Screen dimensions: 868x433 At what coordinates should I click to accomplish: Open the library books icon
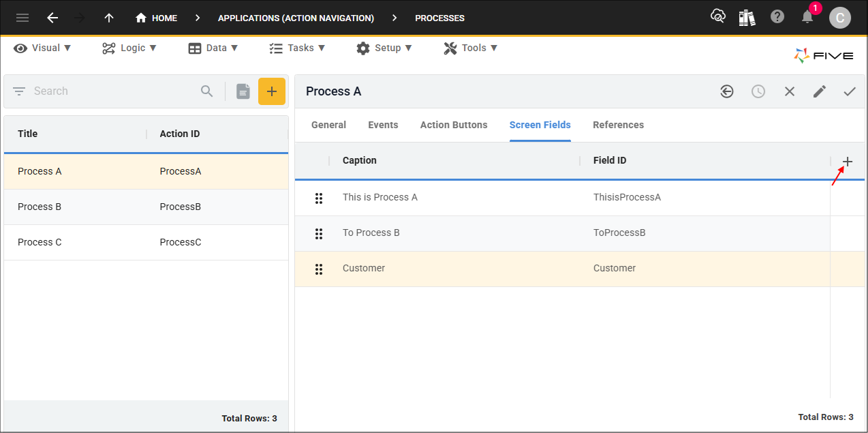tap(747, 18)
